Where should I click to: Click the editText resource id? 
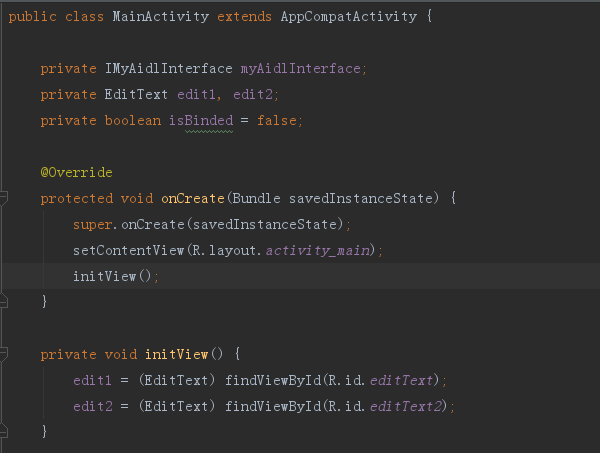(402, 381)
